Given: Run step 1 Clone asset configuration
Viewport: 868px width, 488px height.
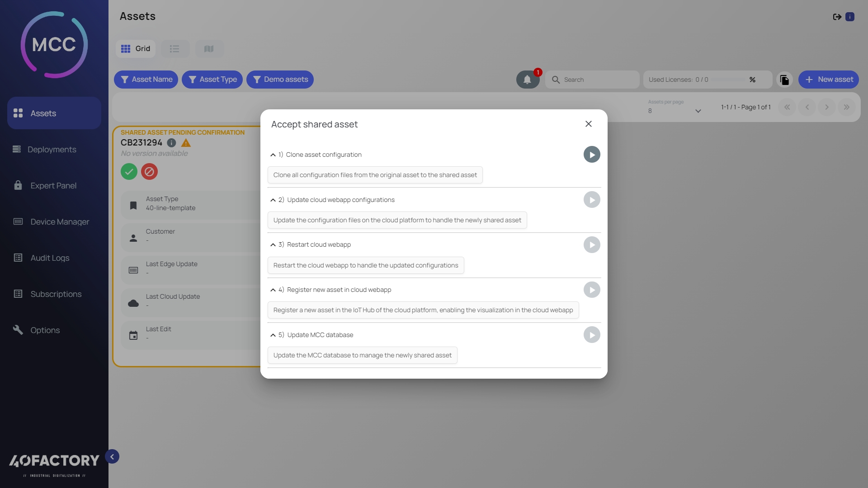Looking at the screenshot, I should click(591, 155).
